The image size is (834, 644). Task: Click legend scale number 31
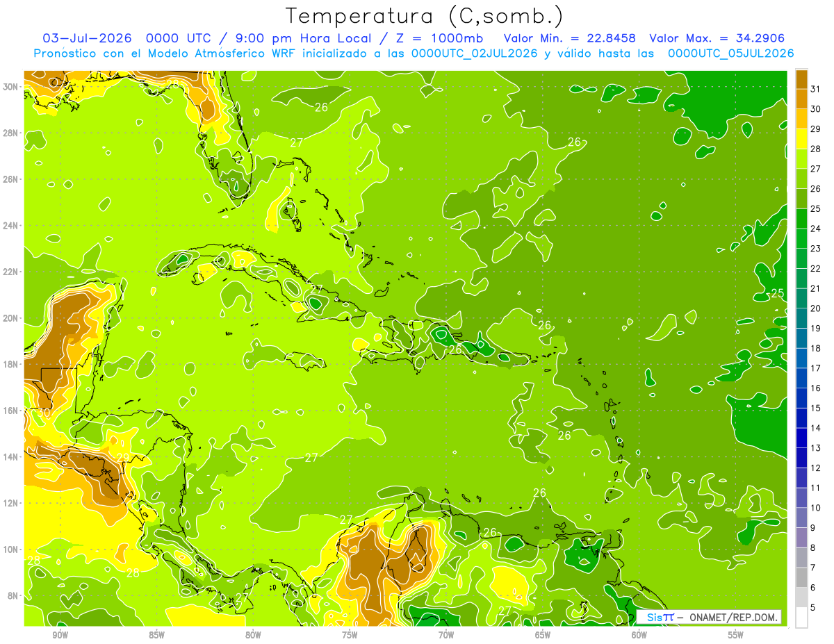(x=816, y=88)
